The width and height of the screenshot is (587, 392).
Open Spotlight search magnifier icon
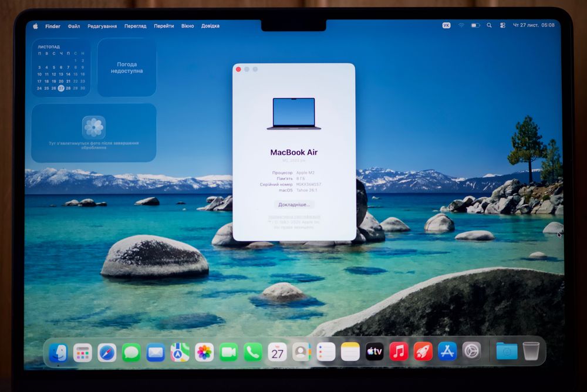pyautogui.click(x=489, y=25)
